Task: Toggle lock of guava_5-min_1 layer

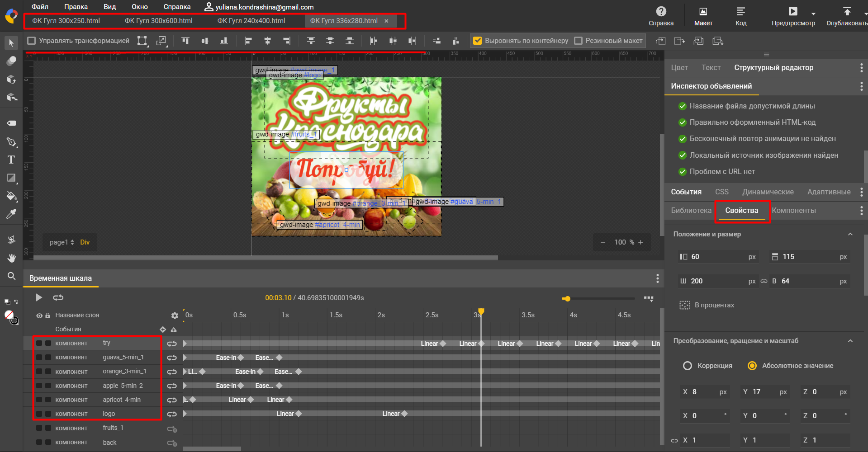Action: 48,358
